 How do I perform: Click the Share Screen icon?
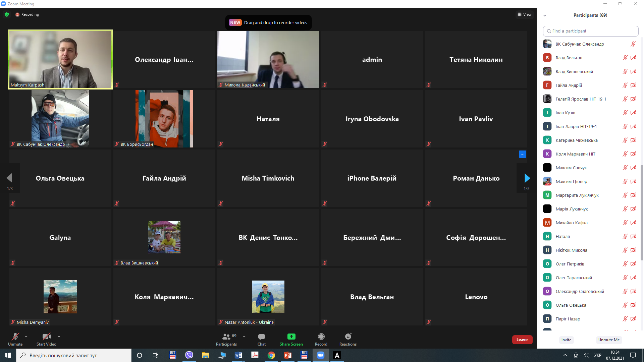[291, 337]
